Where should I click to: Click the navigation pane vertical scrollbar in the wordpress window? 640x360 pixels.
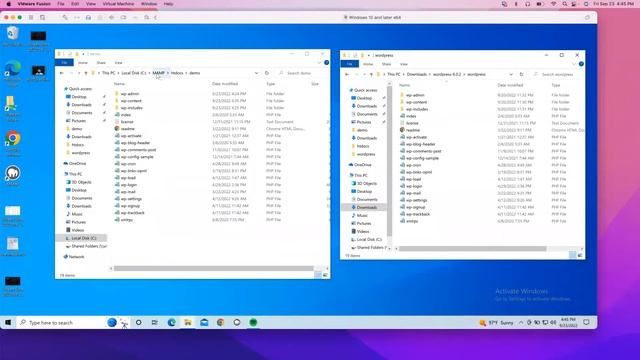click(389, 161)
